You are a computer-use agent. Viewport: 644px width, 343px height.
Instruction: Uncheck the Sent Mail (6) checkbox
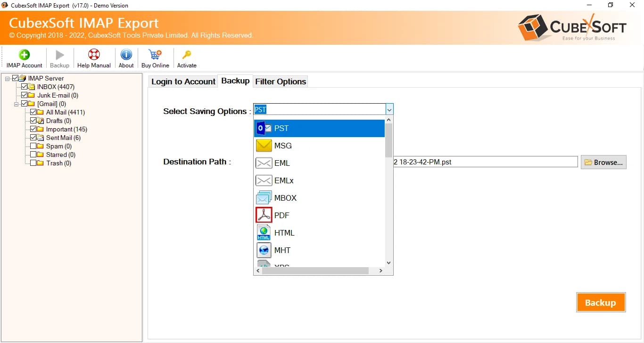pyautogui.click(x=33, y=138)
